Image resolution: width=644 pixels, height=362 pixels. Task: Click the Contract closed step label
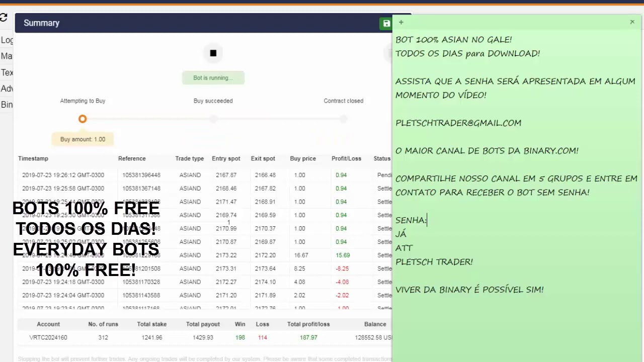[x=343, y=101]
